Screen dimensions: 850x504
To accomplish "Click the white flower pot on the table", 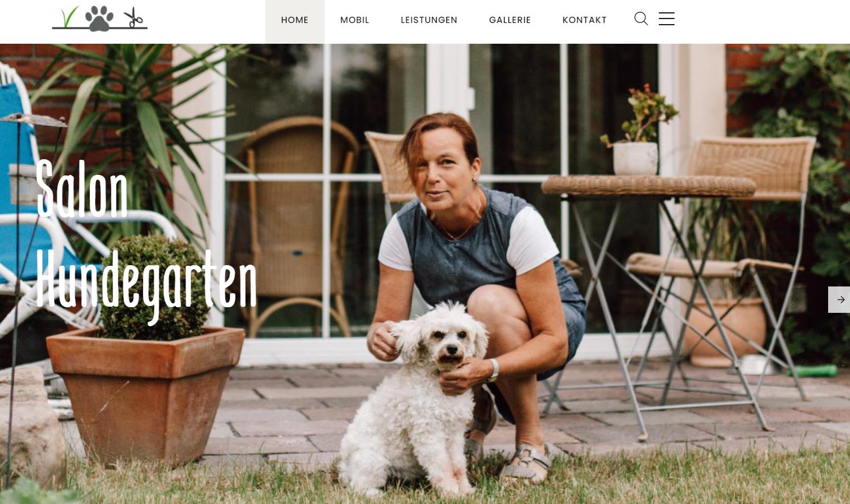I will tap(635, 158).
